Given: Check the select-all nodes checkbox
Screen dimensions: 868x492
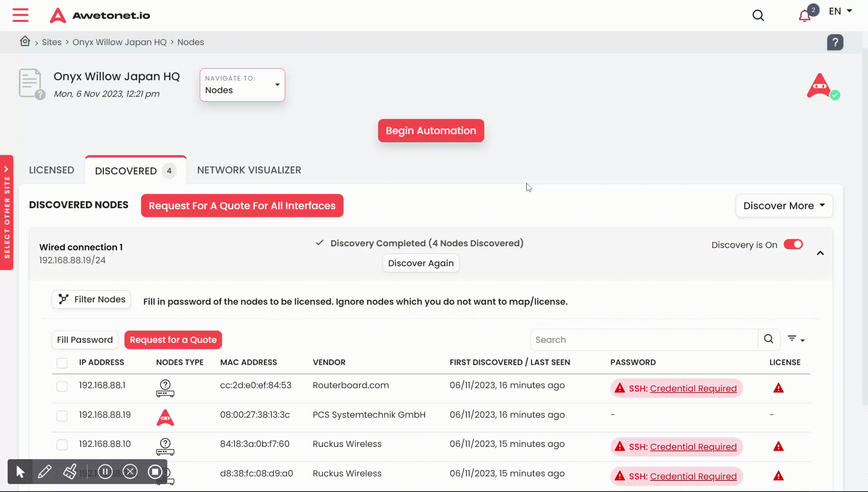Looking at the screenshot, I should click(62, 362).
